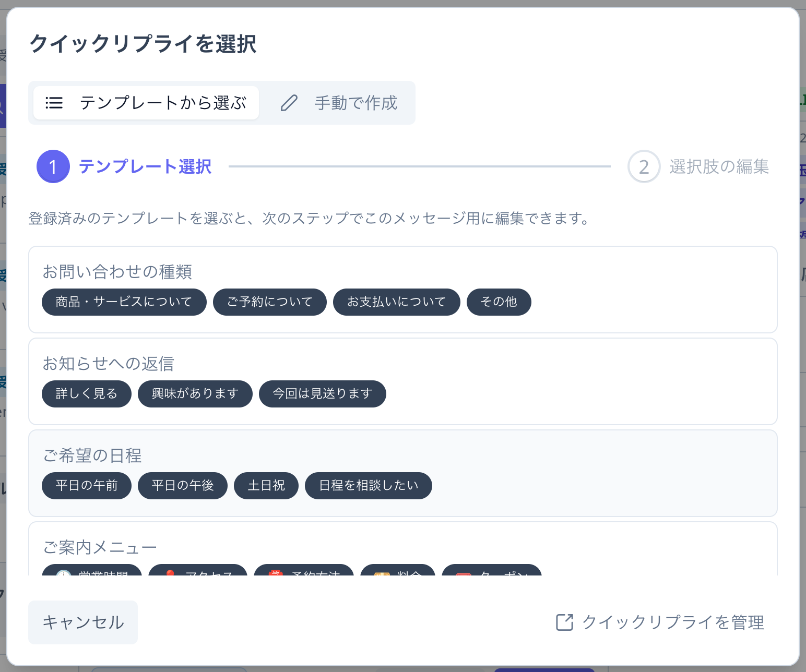This screenshot has width=806, height=672.
Task: Choose the お問い合わせの種類 template card
Action: (x=403, y=290)
